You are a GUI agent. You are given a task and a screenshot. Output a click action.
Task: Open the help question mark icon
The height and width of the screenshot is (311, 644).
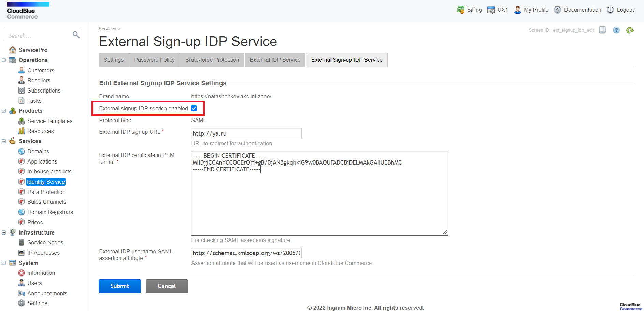coord(616,30)
